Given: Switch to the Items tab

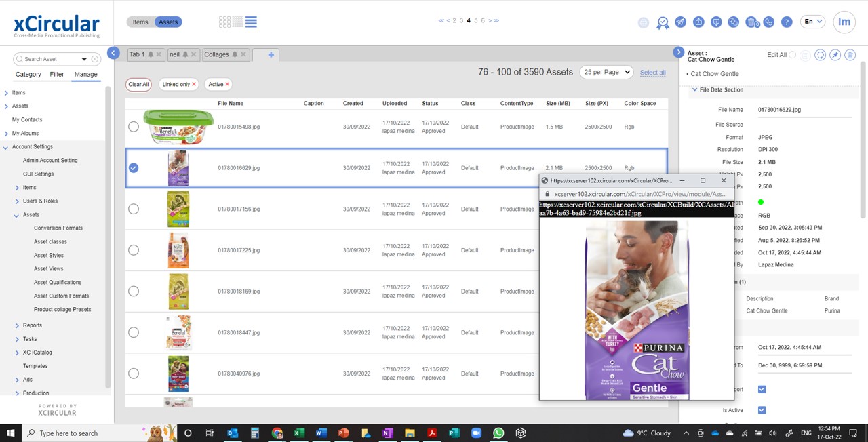Looking at the screenshot, I should 140,21.
